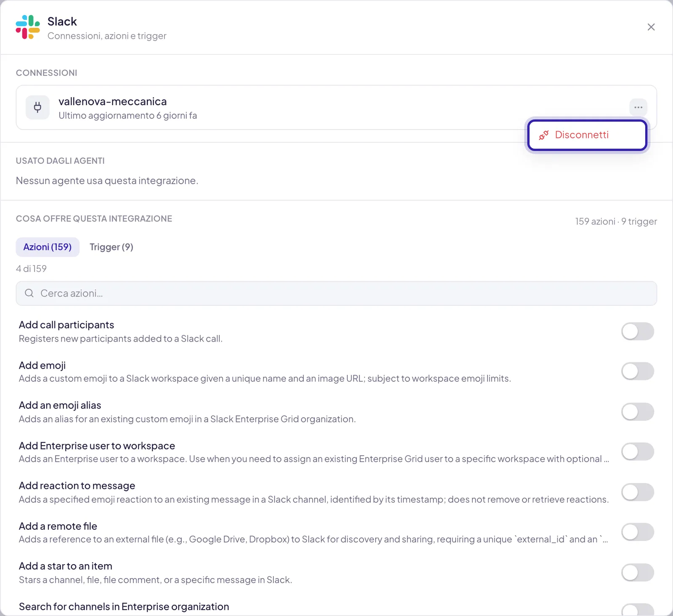673x616 pixels.
Task: Click 'Nessun agente usa questa integrazione.' text
Action: [107, 181]
